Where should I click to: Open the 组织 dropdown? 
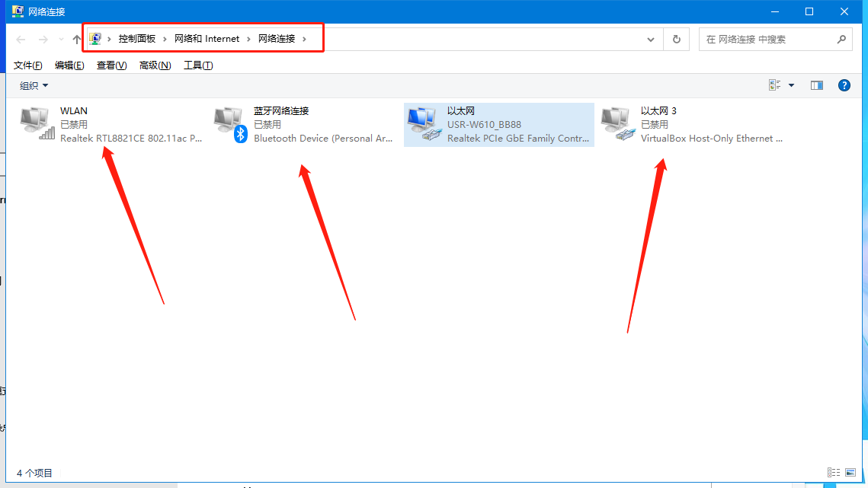click(x=34, y=86)
